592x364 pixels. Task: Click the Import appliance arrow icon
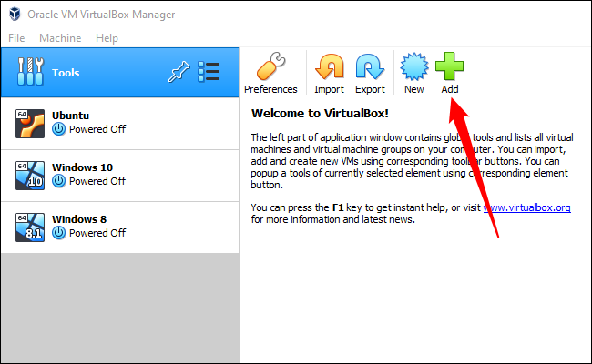click(x=330, y=66)
